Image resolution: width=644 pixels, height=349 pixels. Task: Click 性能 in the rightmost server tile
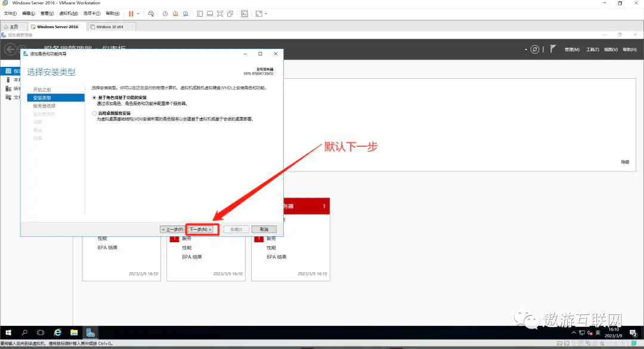tap(271, 248)
